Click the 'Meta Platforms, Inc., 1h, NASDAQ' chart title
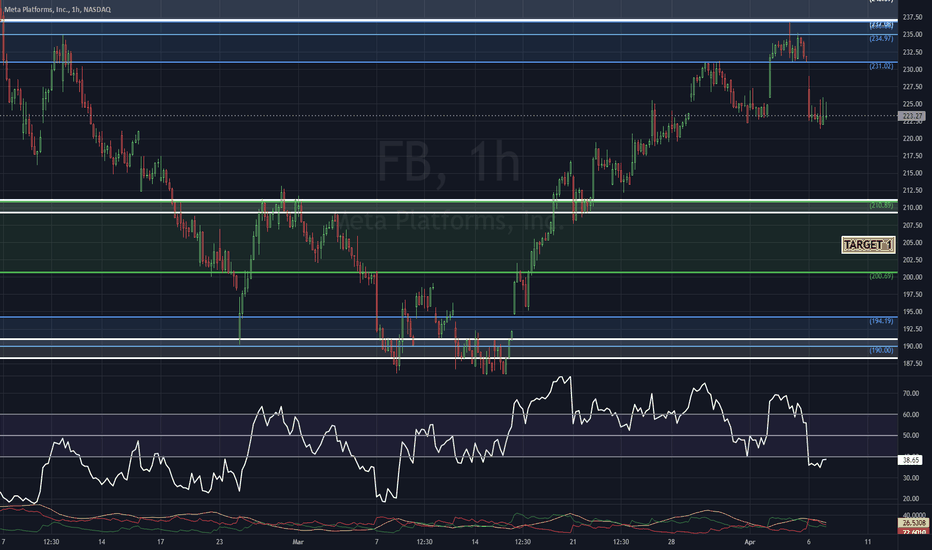This screenshot has width=932, height=550. [x=58, y=10]
